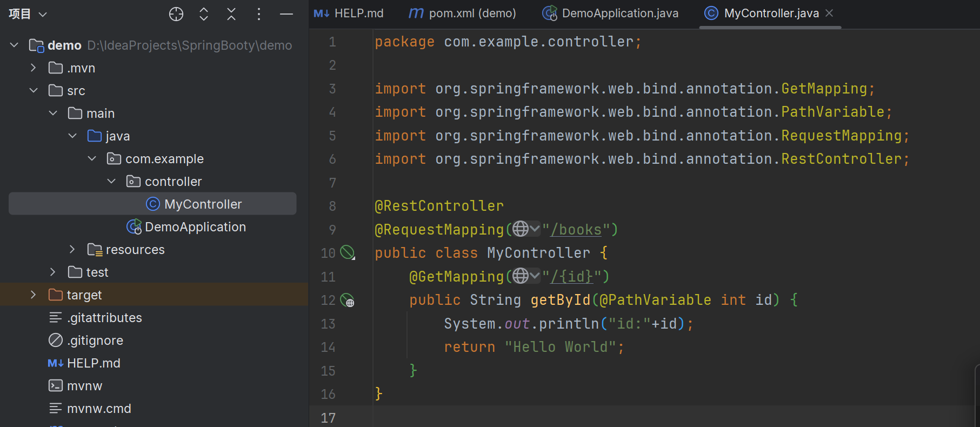The height and width of the screenshot is (427, 980).
Task: Click the println call on line 13
Action: pos(569,323)
